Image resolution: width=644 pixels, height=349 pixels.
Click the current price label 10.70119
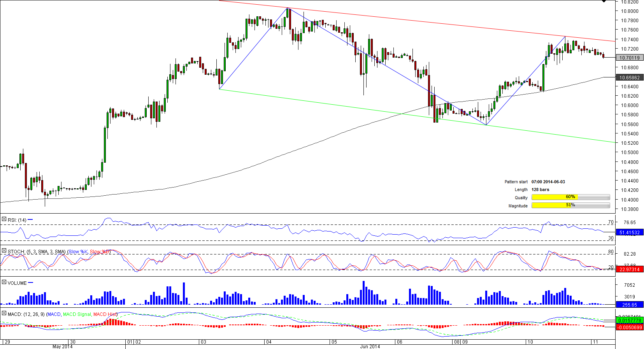(629, 58)
